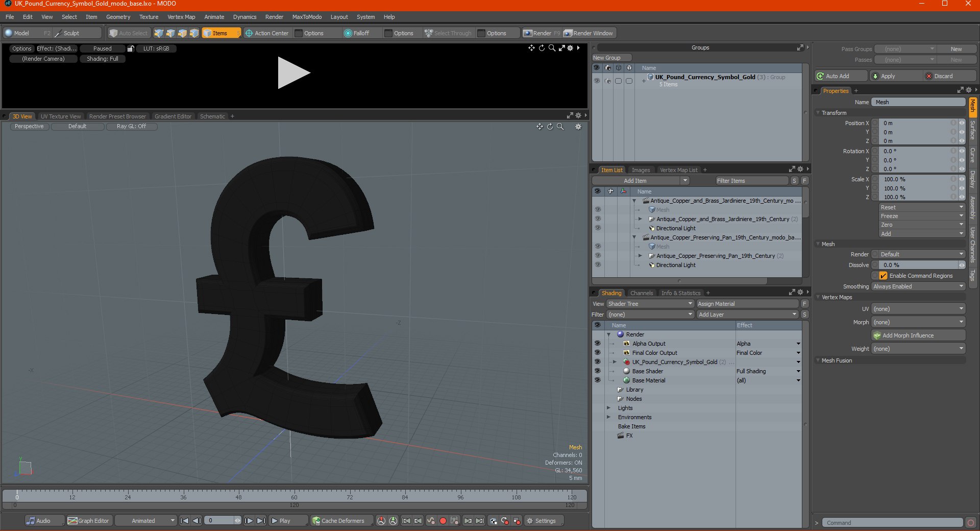Open Smoothing Always Enabled dropdown

[x=918, y=286]
